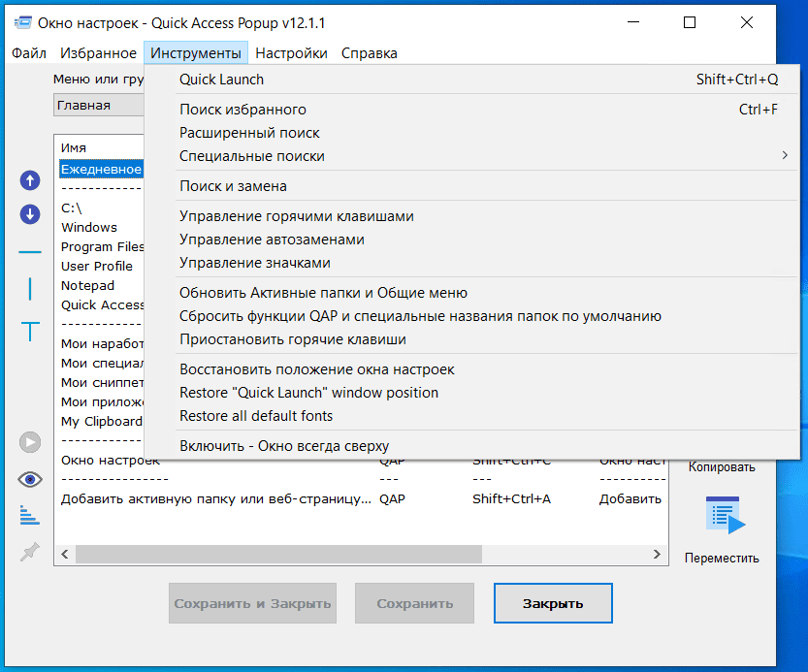Click the horizontal line separator icon
Image resolution: width=808 pixels, height=672 pixels.
[x=30, y=252]
